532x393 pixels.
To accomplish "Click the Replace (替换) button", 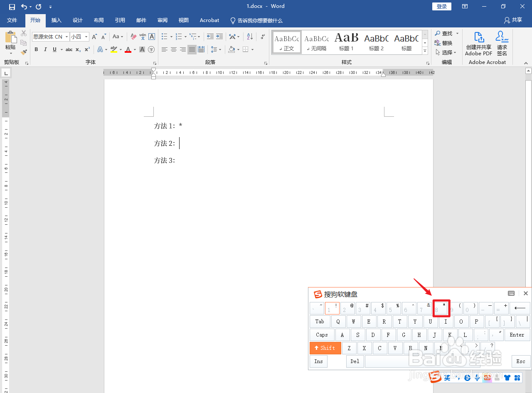I will 444,43.
